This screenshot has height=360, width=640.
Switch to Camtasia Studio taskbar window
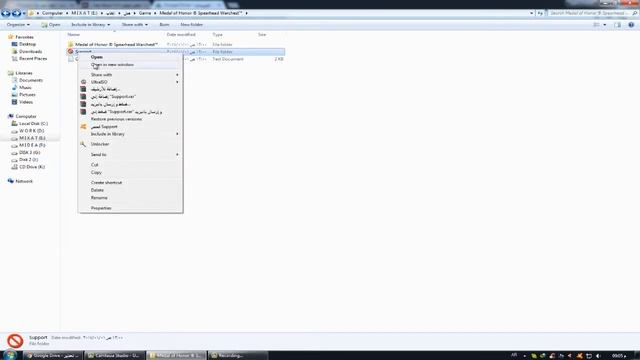click(x=115, y=356)
